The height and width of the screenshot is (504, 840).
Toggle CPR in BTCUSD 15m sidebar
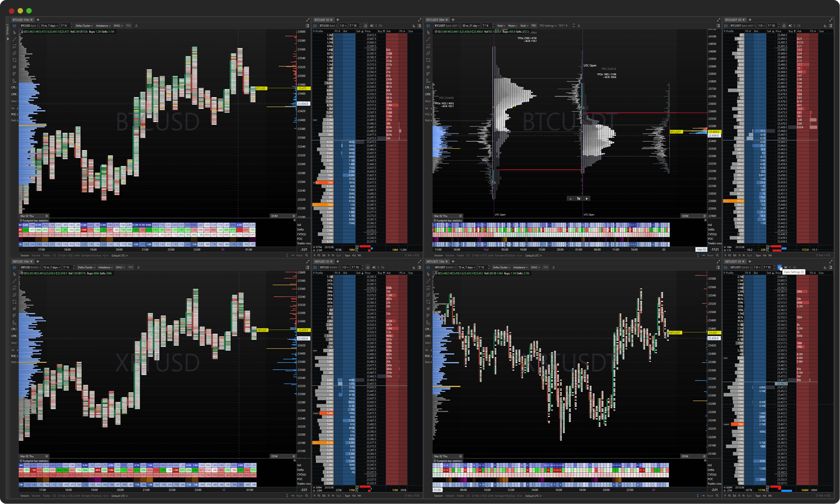[x=14, y=94]
